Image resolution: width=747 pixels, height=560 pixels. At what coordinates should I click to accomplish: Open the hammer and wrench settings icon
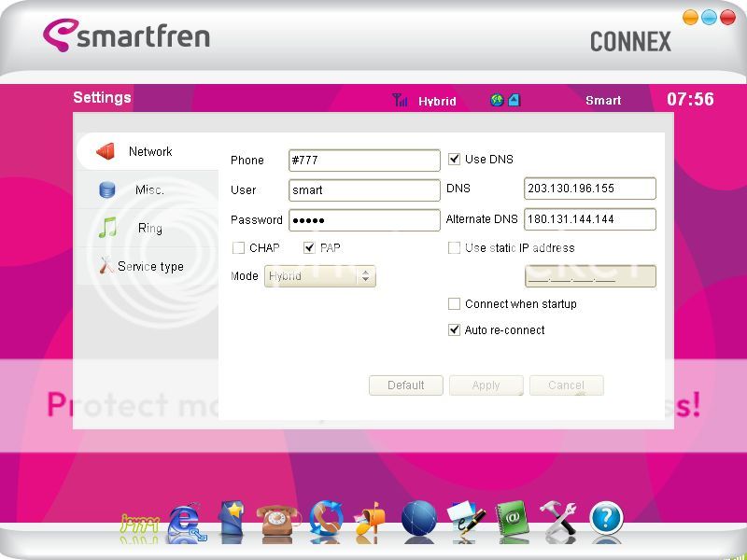[559, 519]
